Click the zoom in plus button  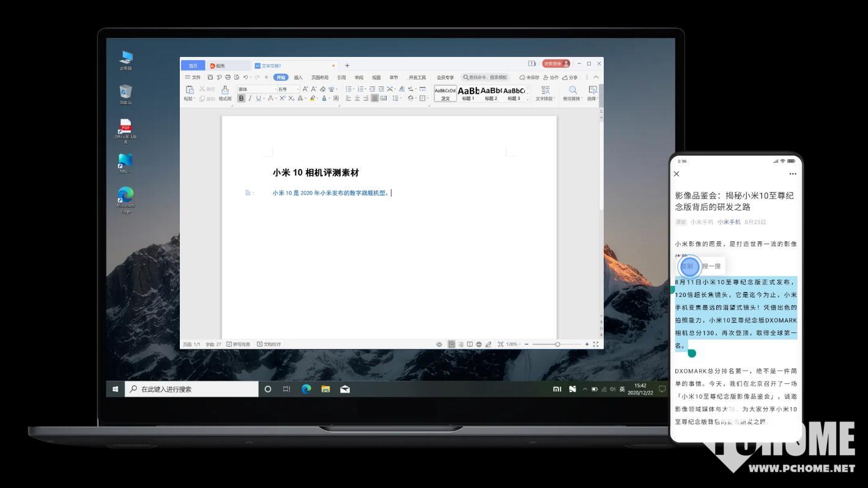pyautogui.click(x=587, y=344)
